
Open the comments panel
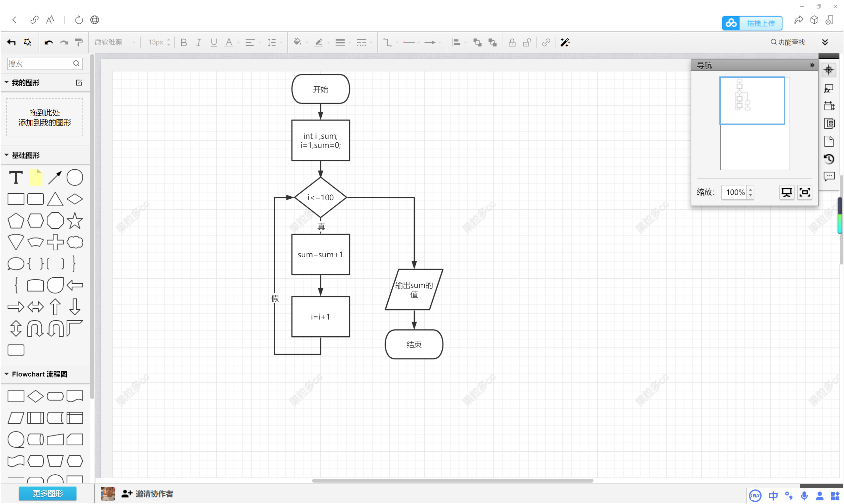829,176
